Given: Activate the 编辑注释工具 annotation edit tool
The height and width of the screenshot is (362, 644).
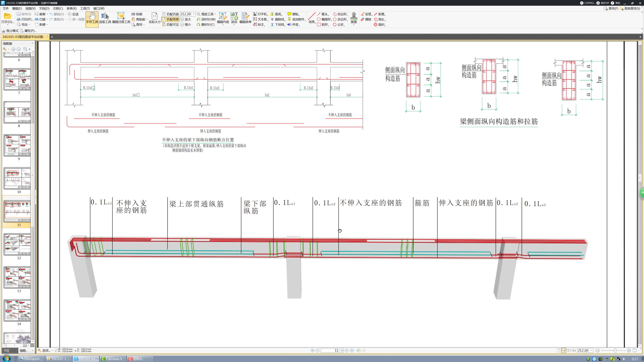Looking at the screenshot, I should point(121,18).
